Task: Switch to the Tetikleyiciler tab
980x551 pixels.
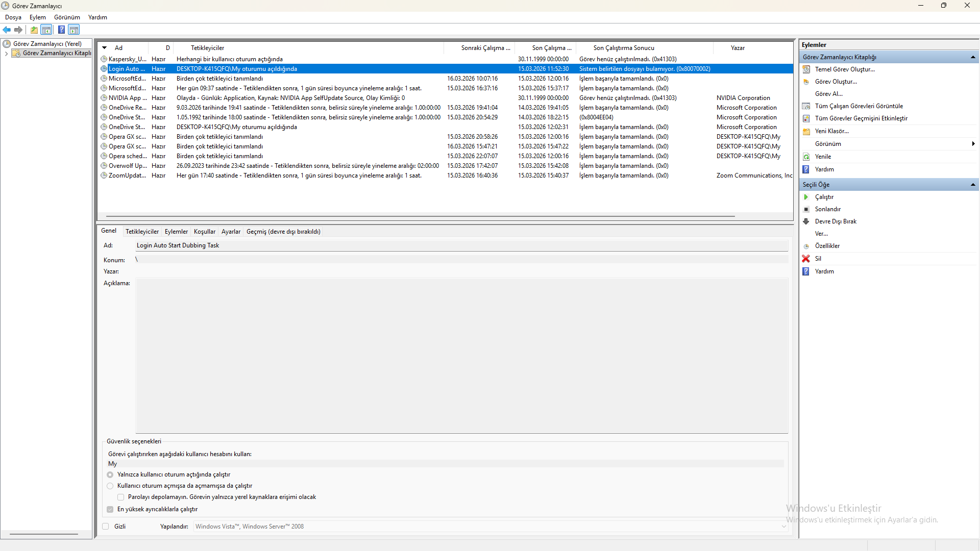Action: tap(142, 232)
